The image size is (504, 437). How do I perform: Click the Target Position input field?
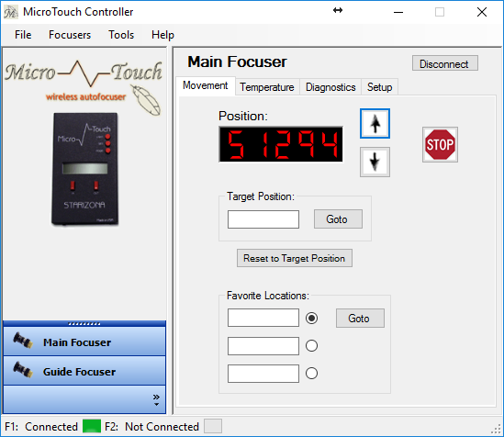[x=263, y=219]
